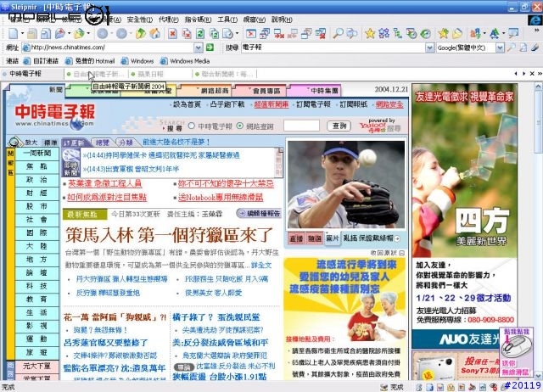This screenshot has width=543, height=392.
Task: Switch photo panel to 圖片 tab
Action: [x=333, y=238]
